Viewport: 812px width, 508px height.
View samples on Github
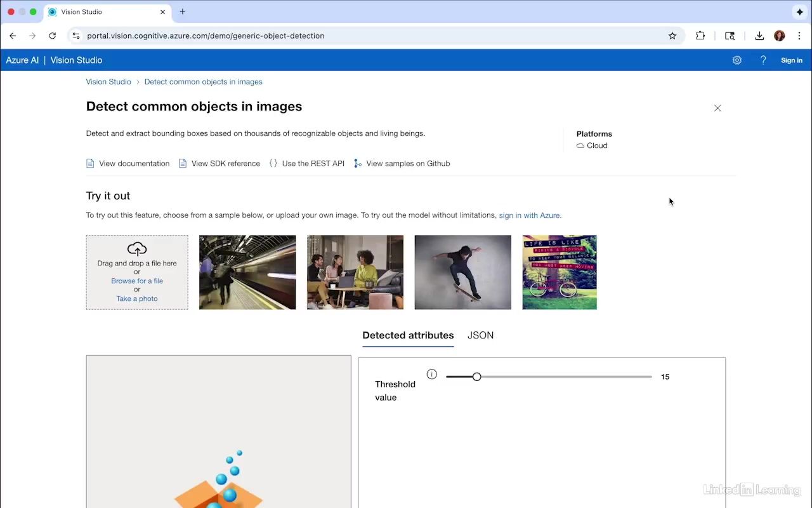(408, 163)
